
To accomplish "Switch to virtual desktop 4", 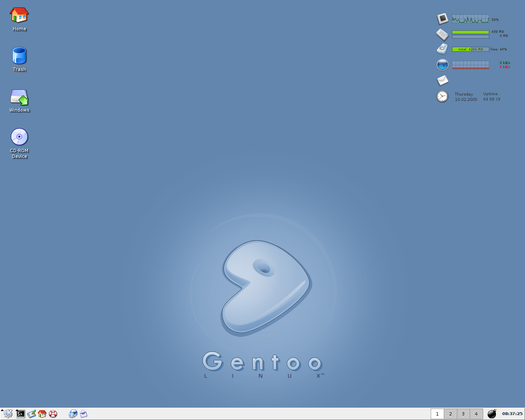I will (476, 414).
